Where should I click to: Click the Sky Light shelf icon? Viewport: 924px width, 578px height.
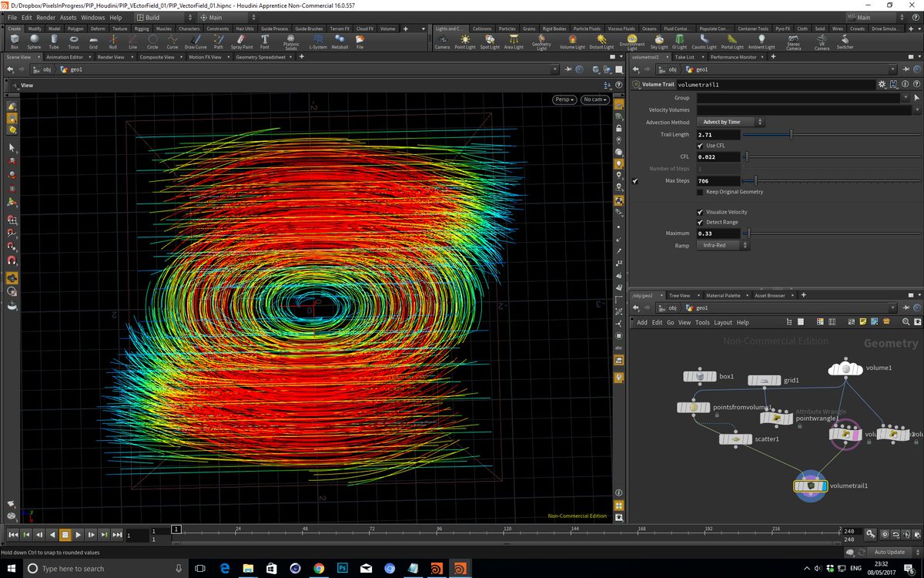[660, 41]
